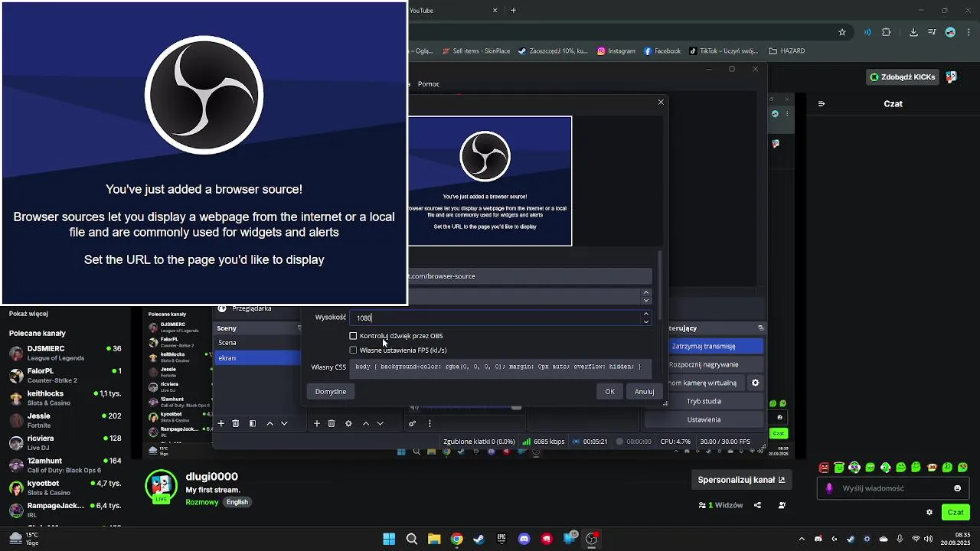Screen dimensions: 980x551
Task: Open the audio mixer three-dot menu
Action: click(430, 423)
